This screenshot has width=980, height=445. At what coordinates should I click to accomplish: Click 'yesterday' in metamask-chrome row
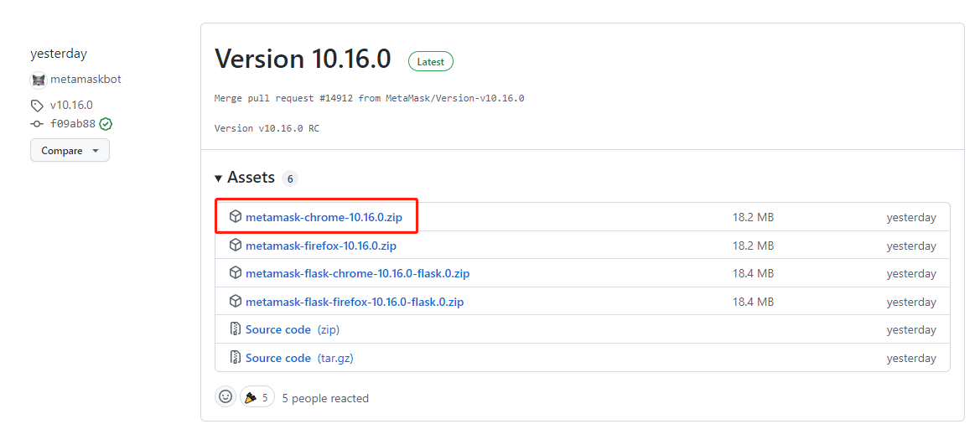click(x=911, y=218)
